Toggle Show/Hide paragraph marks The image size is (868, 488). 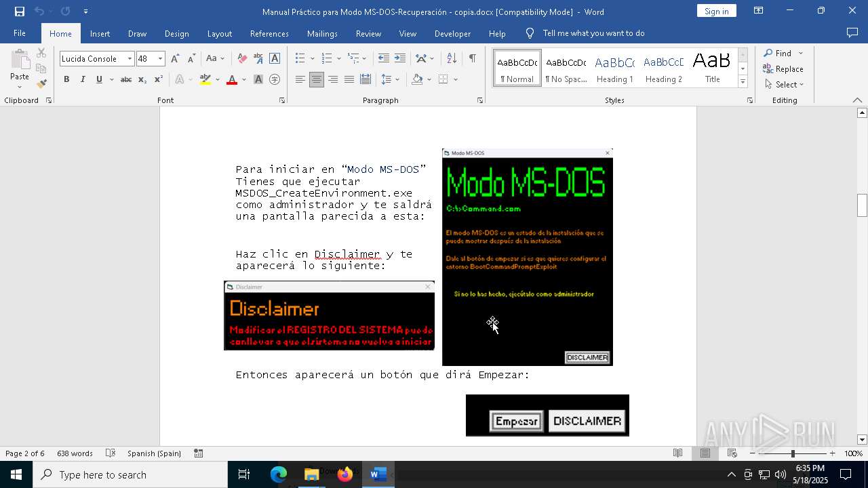click(472, 59)
